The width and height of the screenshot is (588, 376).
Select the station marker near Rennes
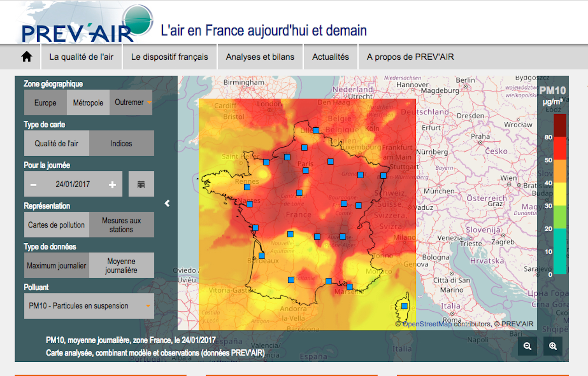click(x=247, y=187)
